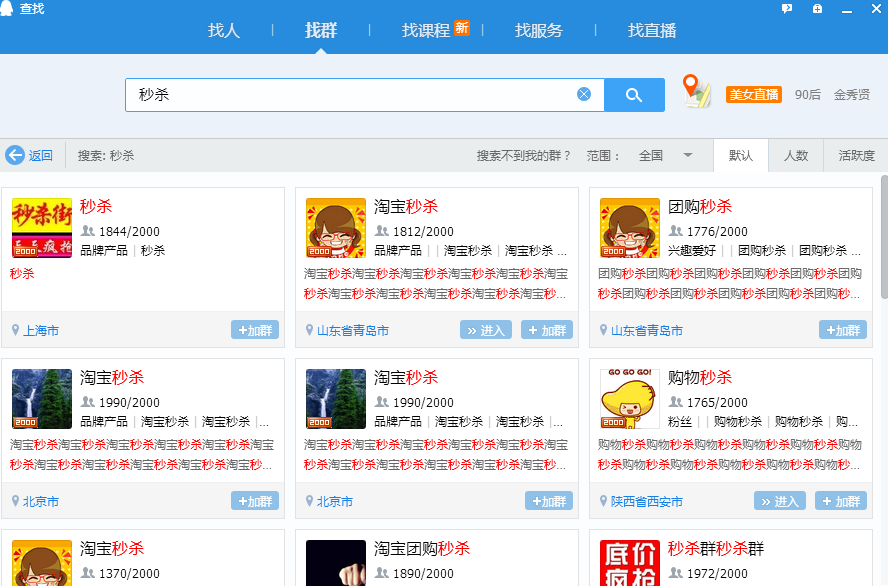Select the 90后 suggestion tag
The width and height of the screenshot is (888, 586).
tap(808, 95)
